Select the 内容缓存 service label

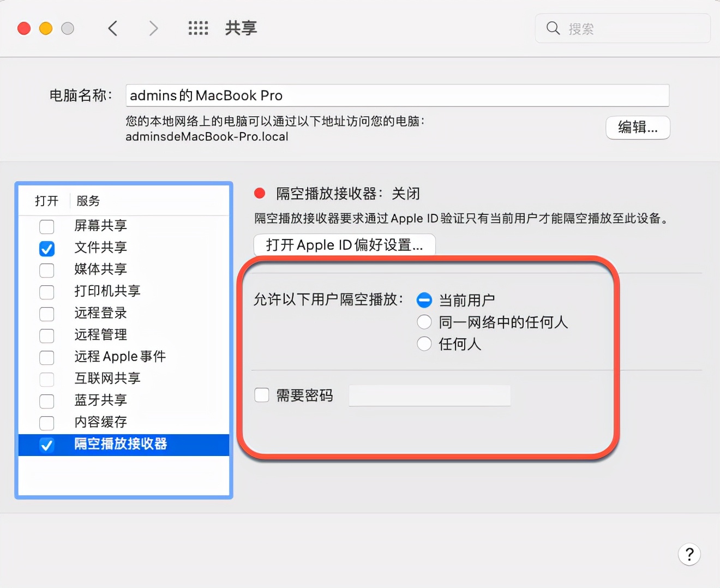click(x=100, y=422)
